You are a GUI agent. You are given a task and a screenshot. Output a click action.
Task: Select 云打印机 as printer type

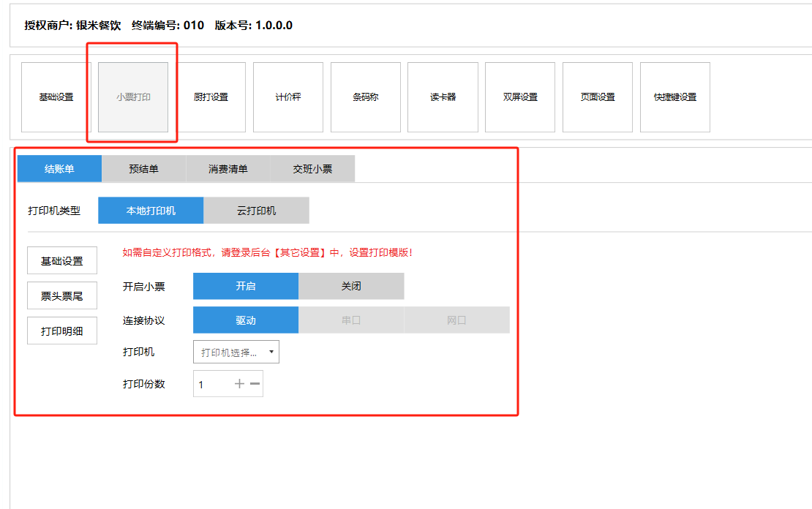256,211
